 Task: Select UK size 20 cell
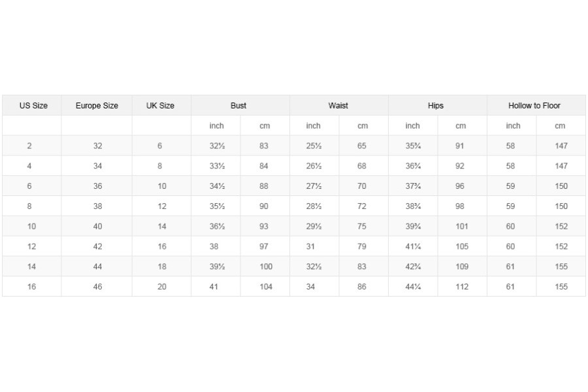161,287
